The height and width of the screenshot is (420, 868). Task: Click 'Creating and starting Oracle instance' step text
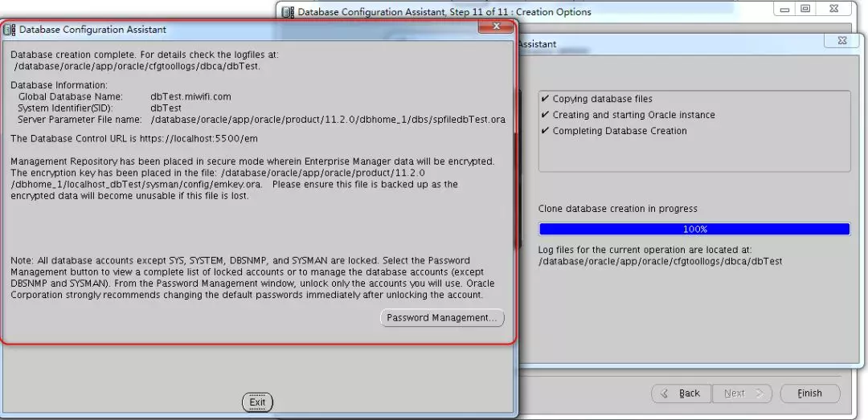(x=633, y=115)
